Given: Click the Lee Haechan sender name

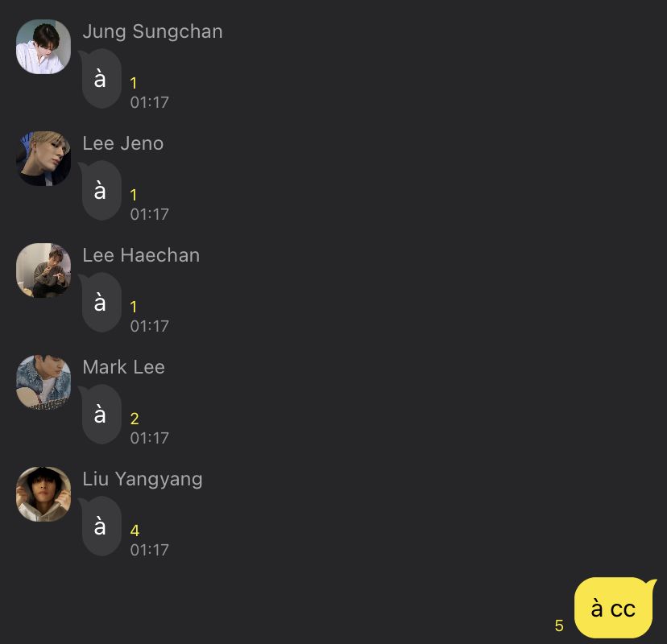Looking at the screenshot, I should [141, 255].
